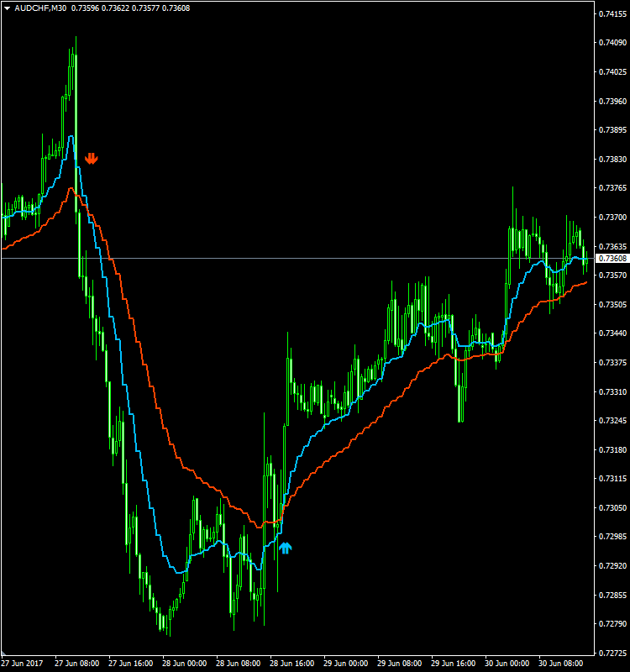Click the 0.74090 price scale label
This screenshot has height=672, width=630.
(612, 43)
